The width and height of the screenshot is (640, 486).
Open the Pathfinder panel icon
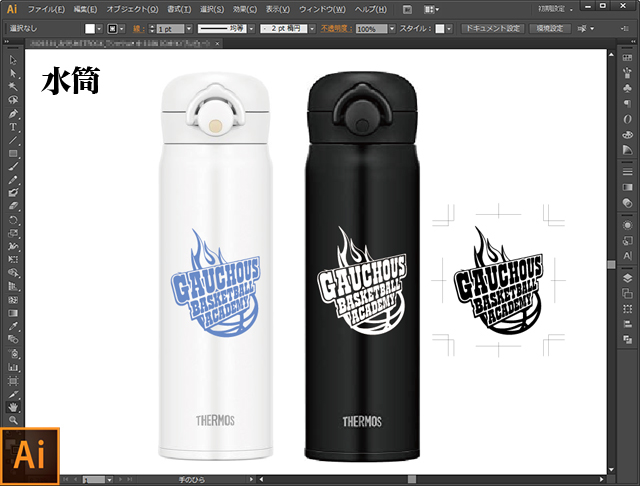click(x=627, y=339)
